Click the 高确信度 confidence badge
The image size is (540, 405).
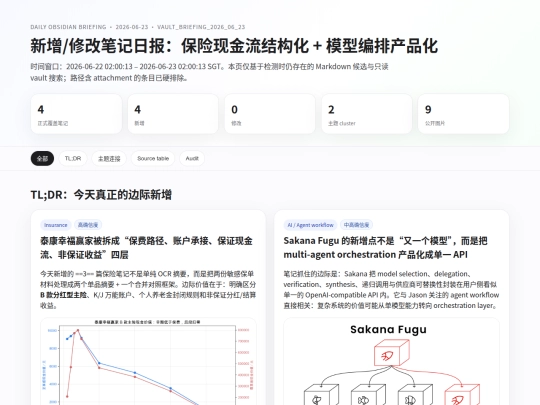pos(88,225)
